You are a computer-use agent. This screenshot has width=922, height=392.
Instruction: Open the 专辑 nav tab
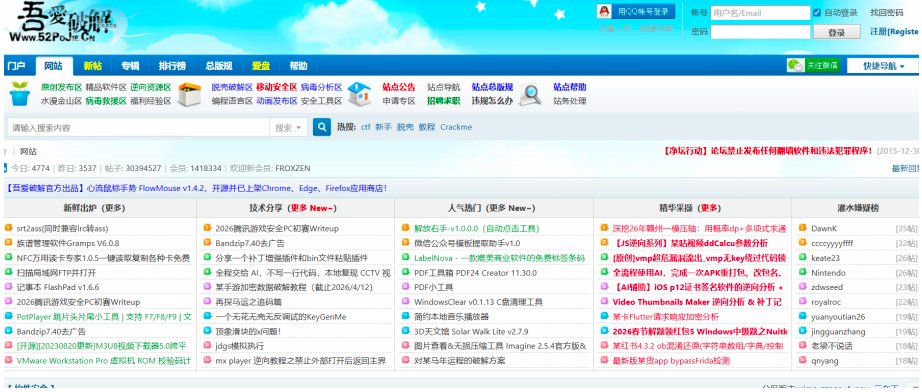click(130, 66)
